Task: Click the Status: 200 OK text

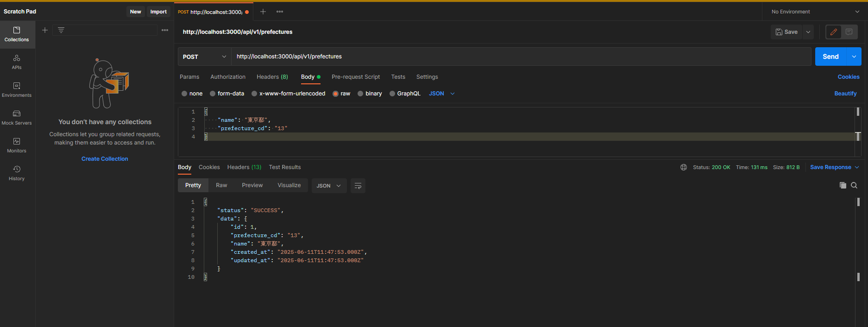Action: pos(711,167)
